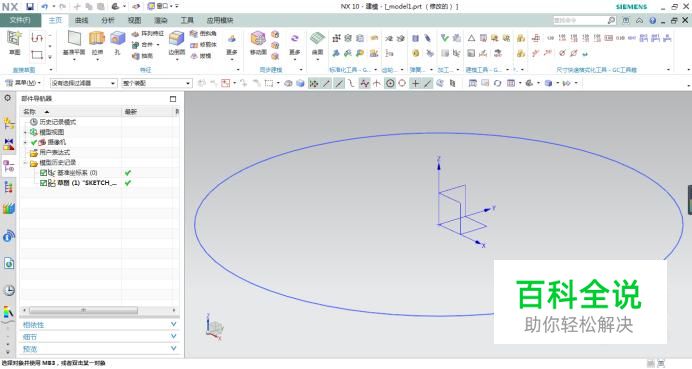Switch to the 渲染 render tab
Viewport: 692px width, 369px height.
[161, 20]
